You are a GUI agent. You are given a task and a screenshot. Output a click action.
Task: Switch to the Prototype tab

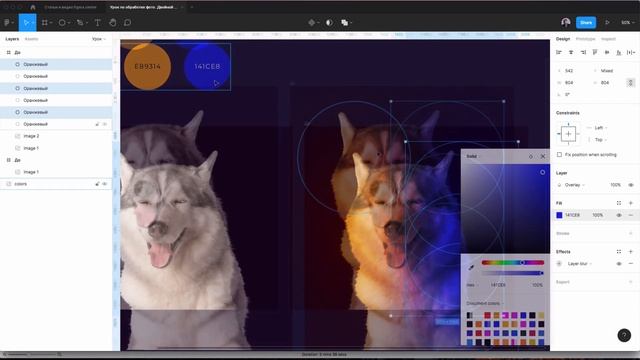click(585, 39)
